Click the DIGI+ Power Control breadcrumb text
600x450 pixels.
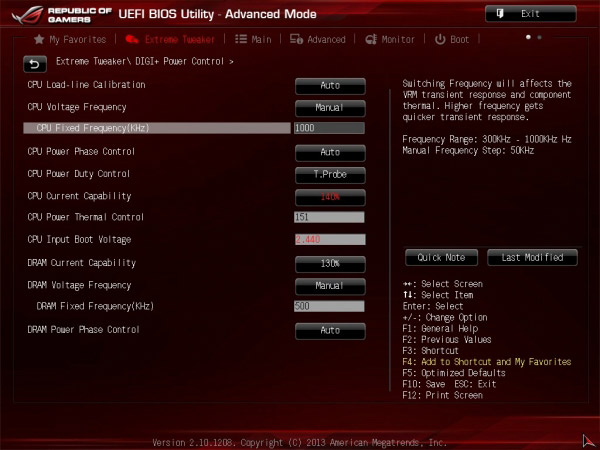pos(179,62)
